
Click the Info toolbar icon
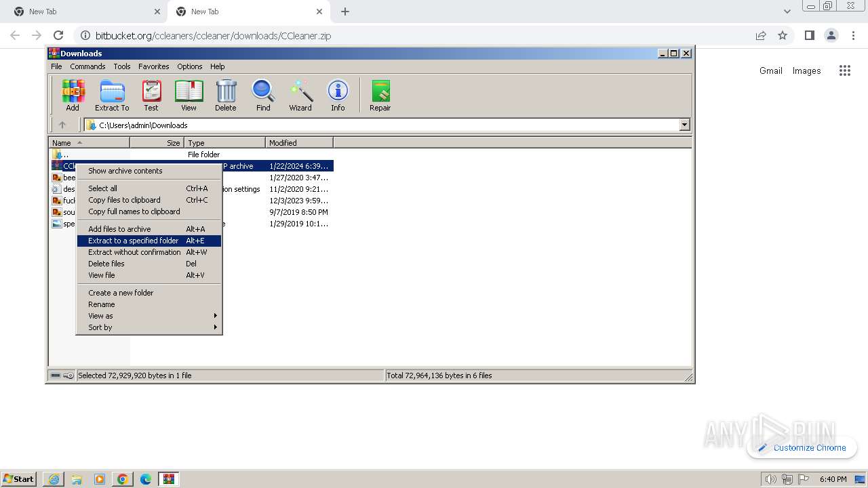click(x=338, y=96)
